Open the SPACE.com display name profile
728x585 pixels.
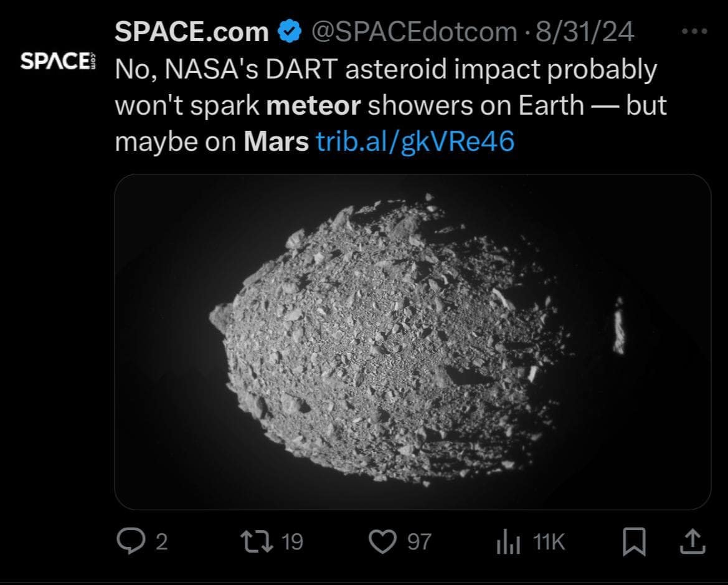192,32
